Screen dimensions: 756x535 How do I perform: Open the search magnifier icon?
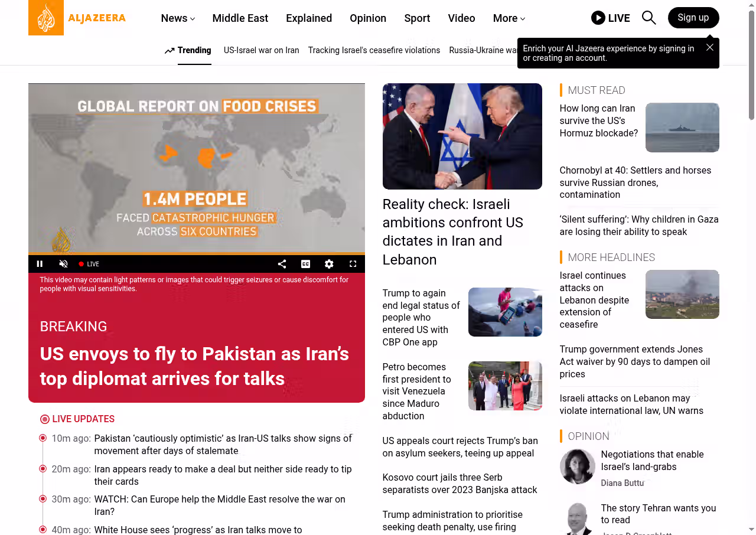click(649, 18)
